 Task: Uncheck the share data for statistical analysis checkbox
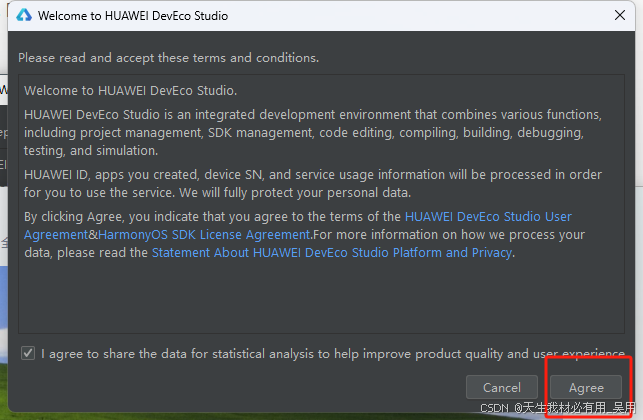pyautogui.click(x=28, y=353)
